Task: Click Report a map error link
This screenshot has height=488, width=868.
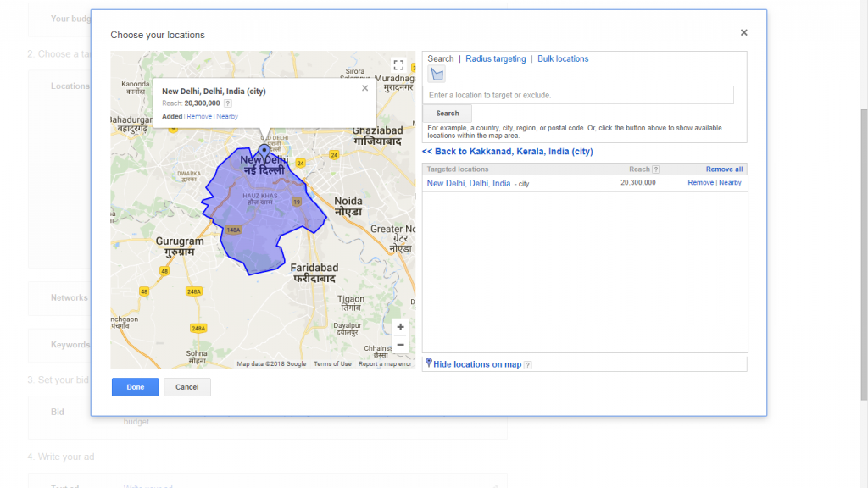Action: pos(385,364)
